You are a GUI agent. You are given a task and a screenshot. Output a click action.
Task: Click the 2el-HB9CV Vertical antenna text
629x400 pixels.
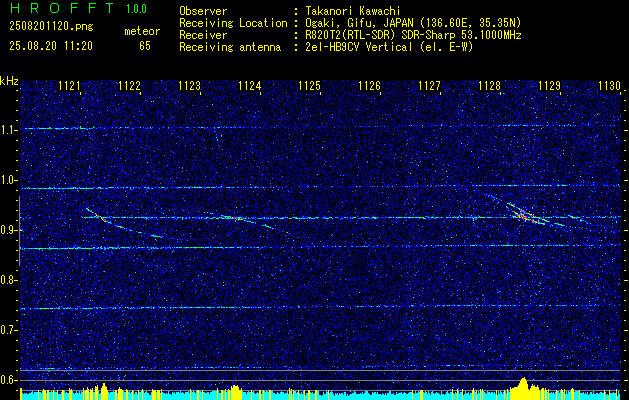[x=389, y=47]
